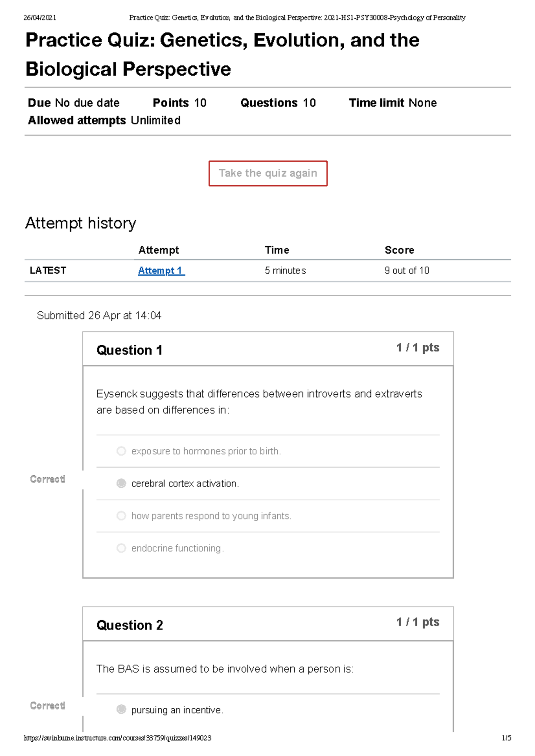Click the Correct! marker beside Question 1
Screen dimensions: 535x756
(x=47, y=479)
